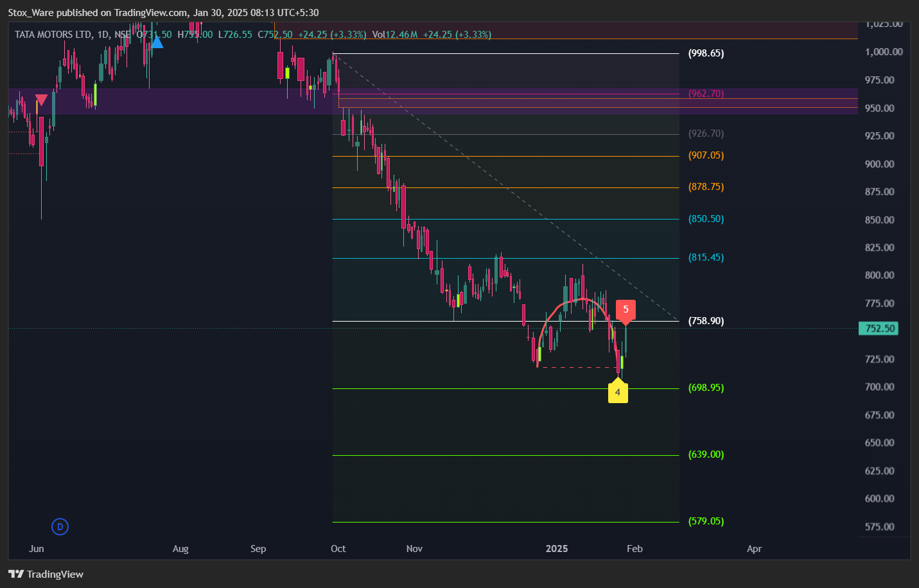Click the pink level label (962.70)

[x=706, y=94]
